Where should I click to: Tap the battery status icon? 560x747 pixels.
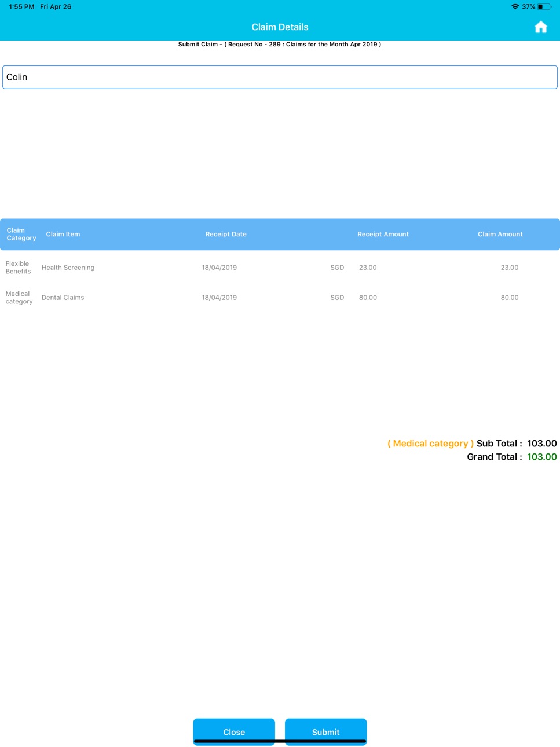(544, 7)
